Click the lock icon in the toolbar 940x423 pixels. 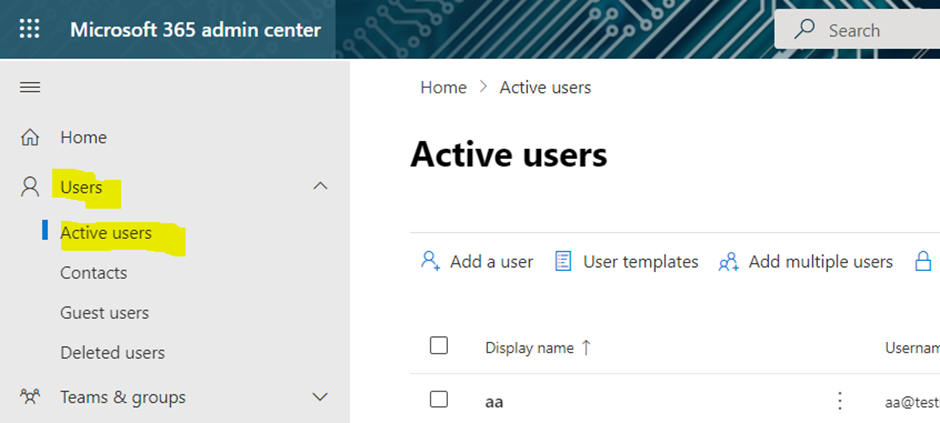point(923,261)
